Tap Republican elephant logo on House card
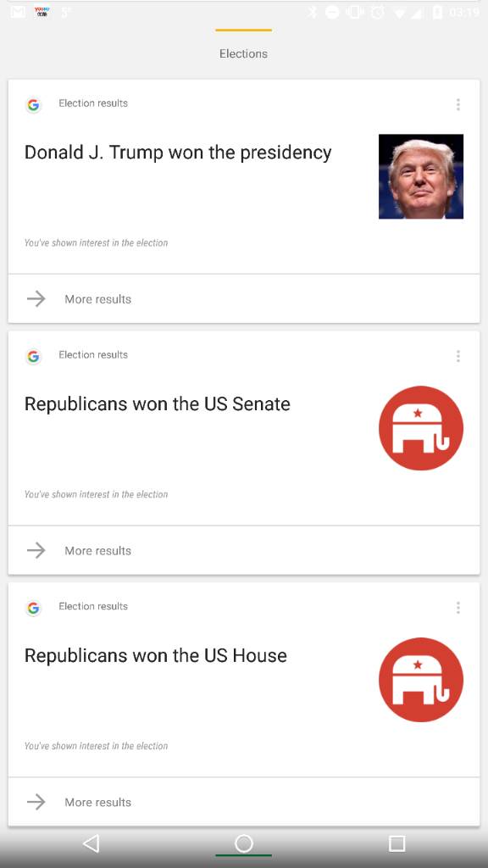This screenshot has height=868, width=488. (x=421, y=680)
